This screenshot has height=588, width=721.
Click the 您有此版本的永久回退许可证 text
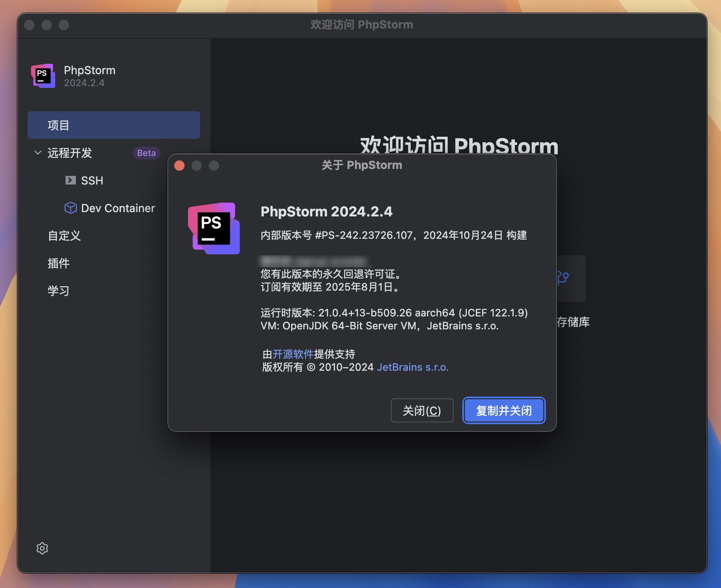point(331,274)
